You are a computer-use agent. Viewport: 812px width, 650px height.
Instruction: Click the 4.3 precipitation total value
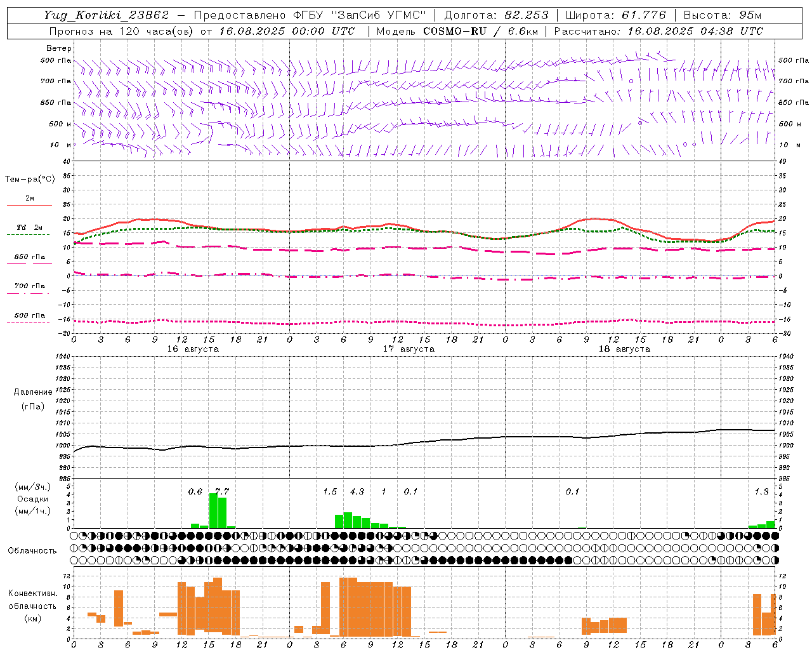pos(357,491)
